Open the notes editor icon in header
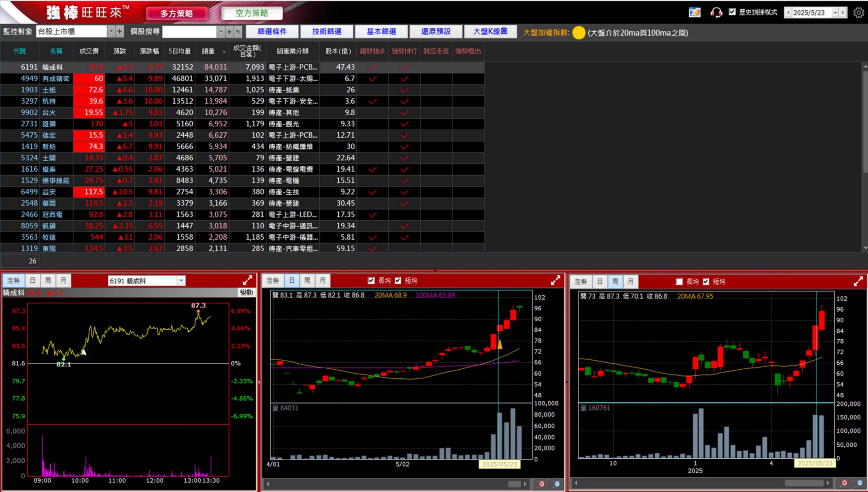868x492 pixels. 695,13
